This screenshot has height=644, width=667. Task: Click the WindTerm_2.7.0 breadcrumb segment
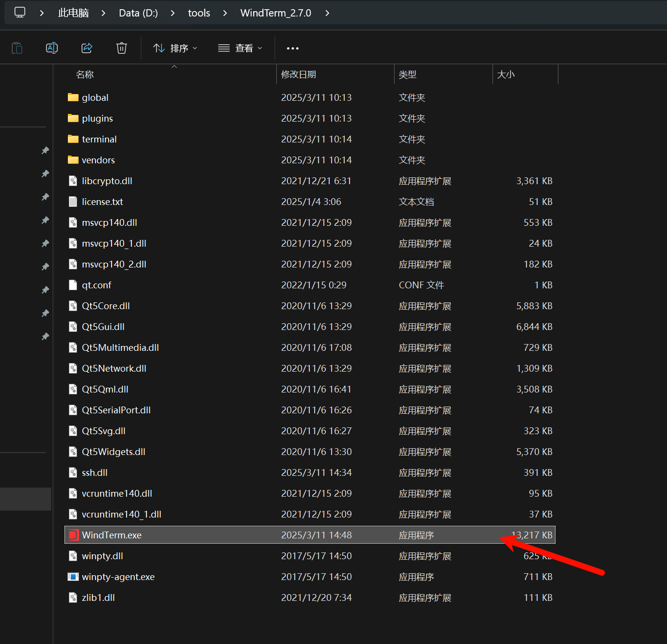point(276,13)
